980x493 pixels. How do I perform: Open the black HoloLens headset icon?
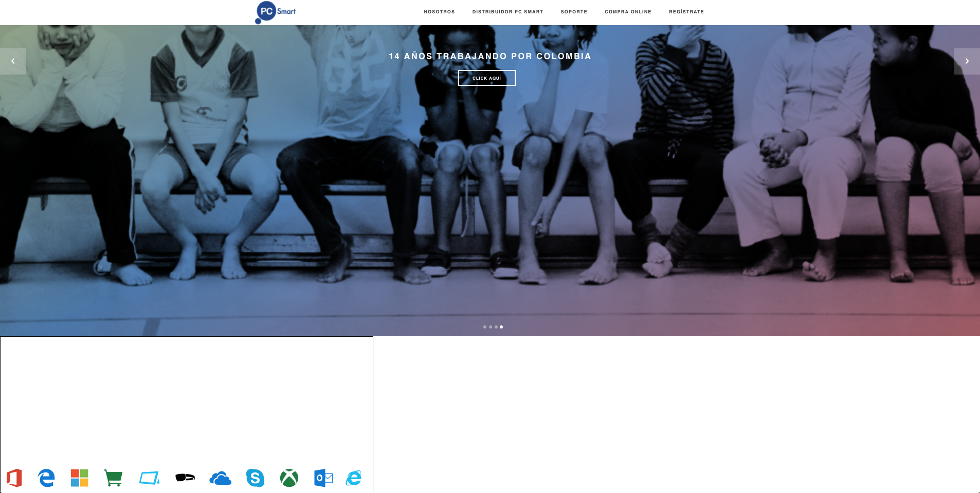point(185,478)
